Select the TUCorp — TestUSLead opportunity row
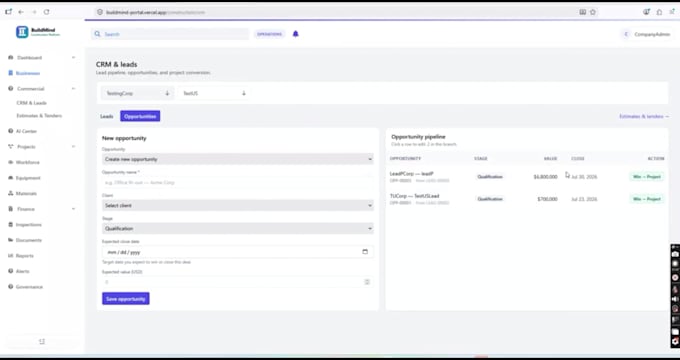 527,199
